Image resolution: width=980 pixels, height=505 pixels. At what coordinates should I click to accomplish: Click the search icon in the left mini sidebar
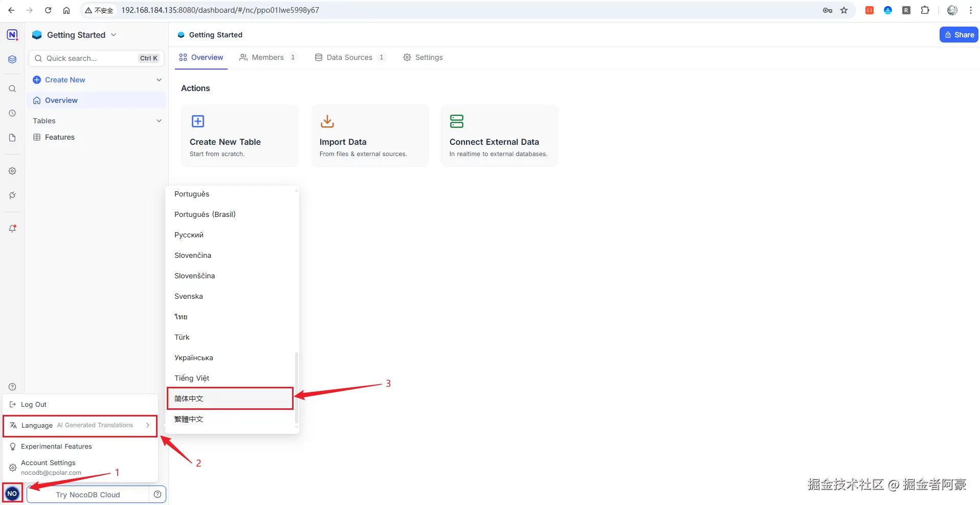12,89
